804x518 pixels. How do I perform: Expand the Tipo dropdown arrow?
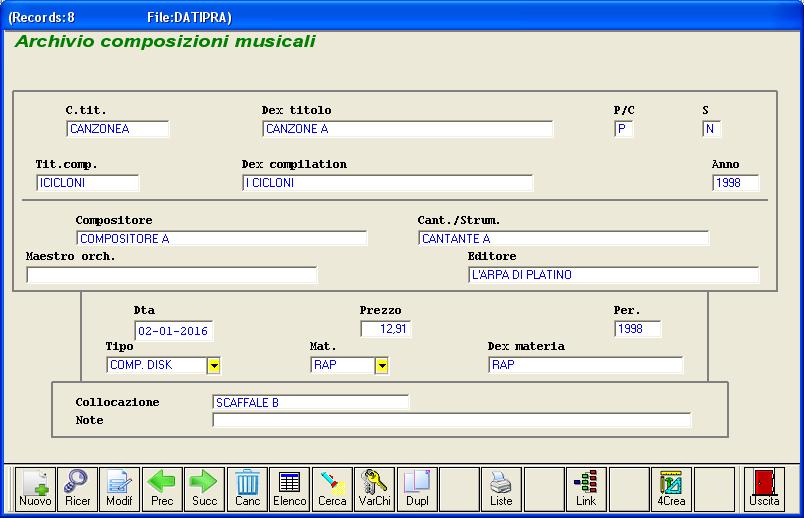(x=213, y=366)
